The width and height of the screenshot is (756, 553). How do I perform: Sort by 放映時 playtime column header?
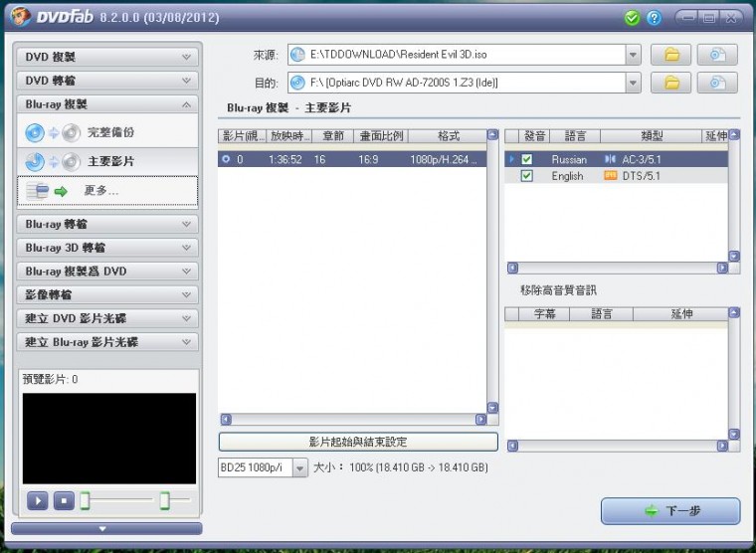[289, 136]
